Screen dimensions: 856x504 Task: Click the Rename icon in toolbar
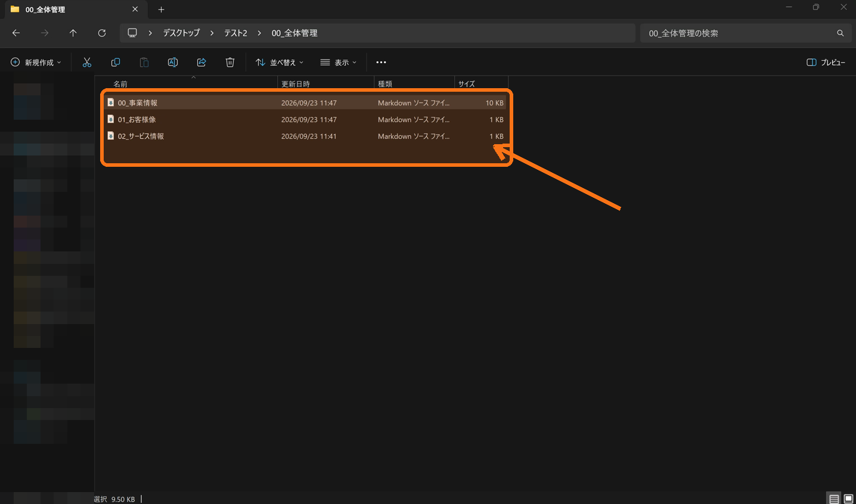coord(173,63)
